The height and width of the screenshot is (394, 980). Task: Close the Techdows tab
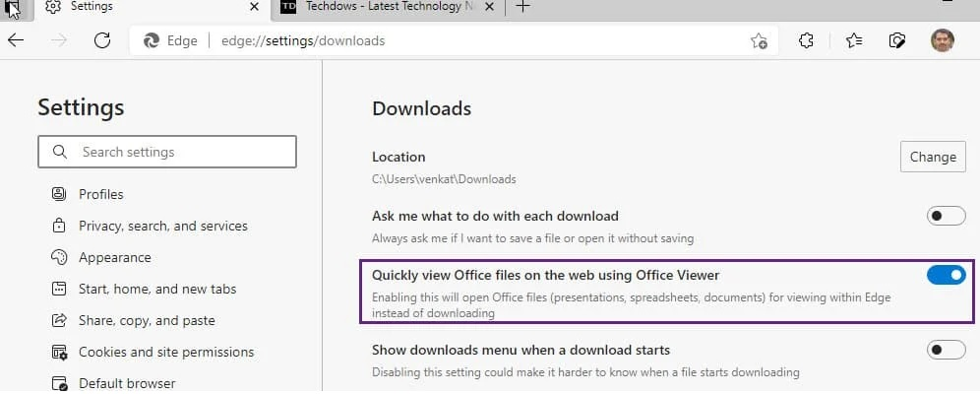coord(489,7)
